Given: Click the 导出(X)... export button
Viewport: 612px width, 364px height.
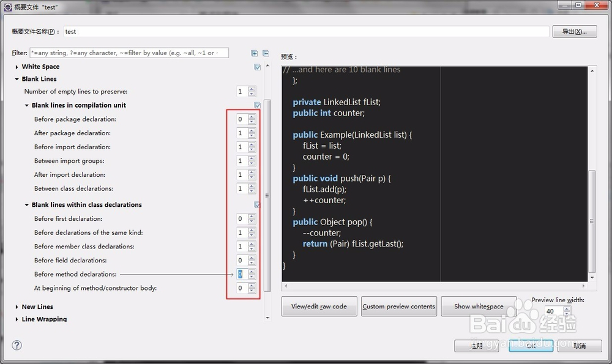Looking at the screenshot, I should click(x=575, y=32).
